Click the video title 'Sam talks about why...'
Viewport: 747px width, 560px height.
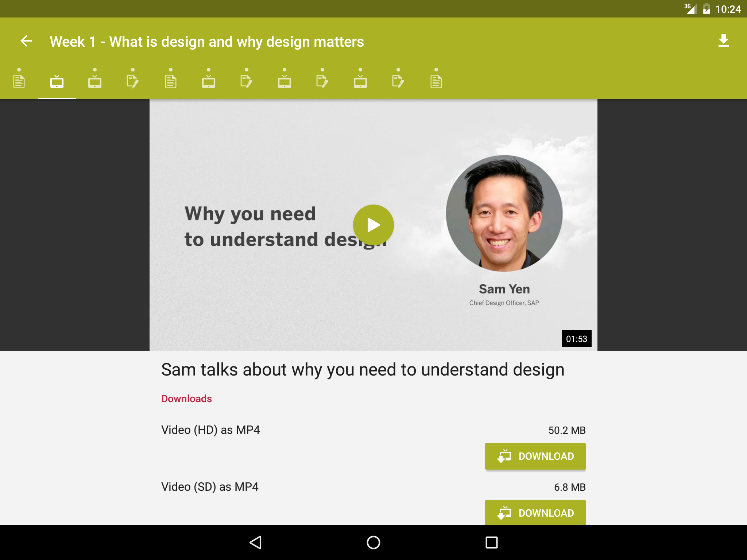point(363,370)
